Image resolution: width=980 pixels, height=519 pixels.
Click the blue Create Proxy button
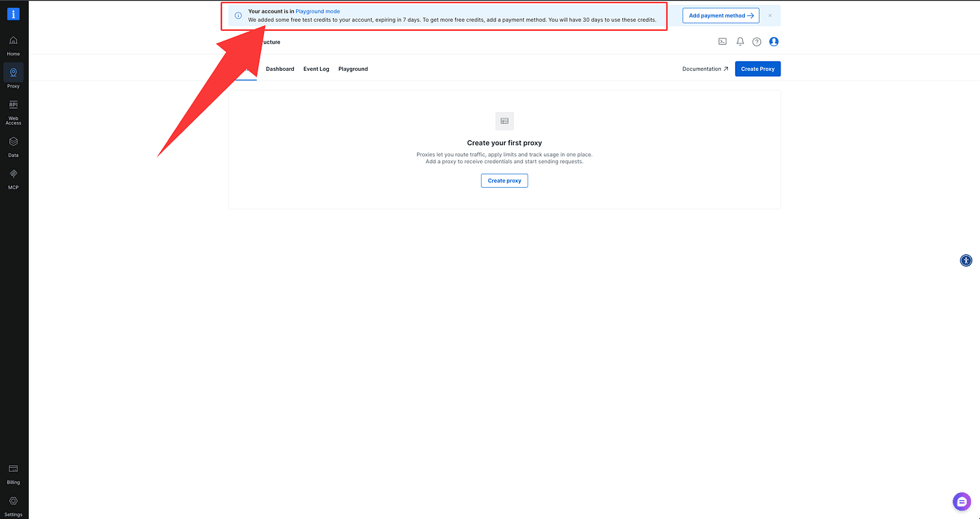pyautogui.click(x=757, y=69)
